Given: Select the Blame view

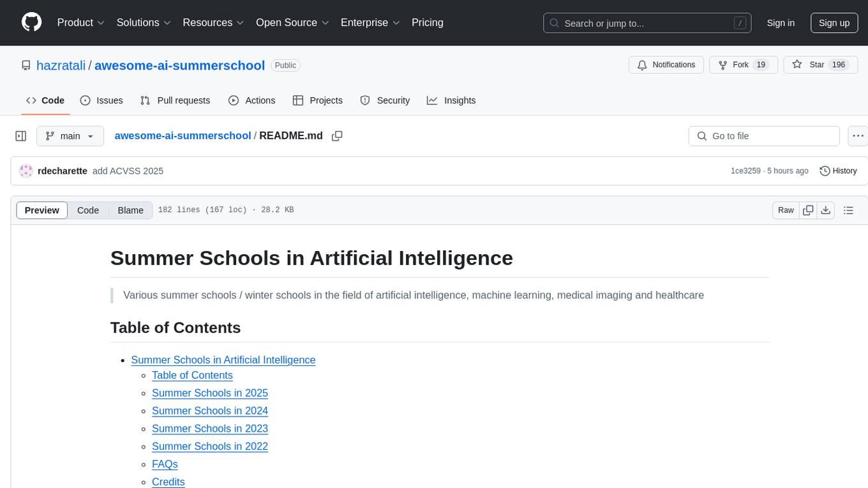Looking at the screenshot, I should pos(130,210).
